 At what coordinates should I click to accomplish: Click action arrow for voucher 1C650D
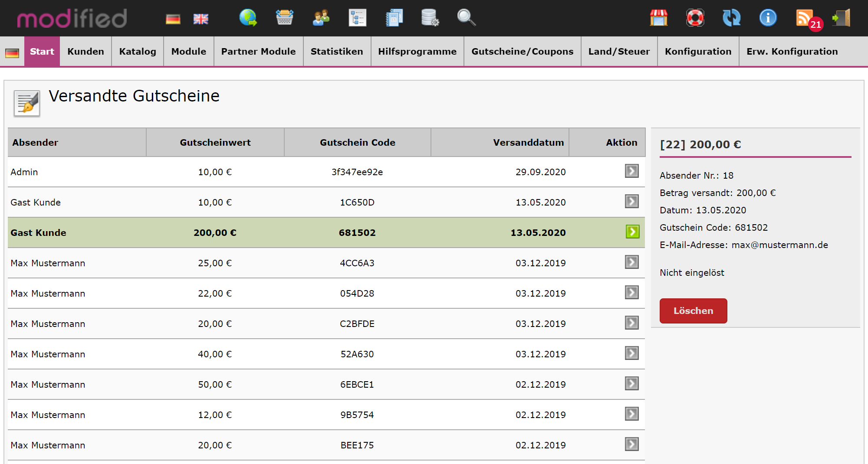point(631,202)
